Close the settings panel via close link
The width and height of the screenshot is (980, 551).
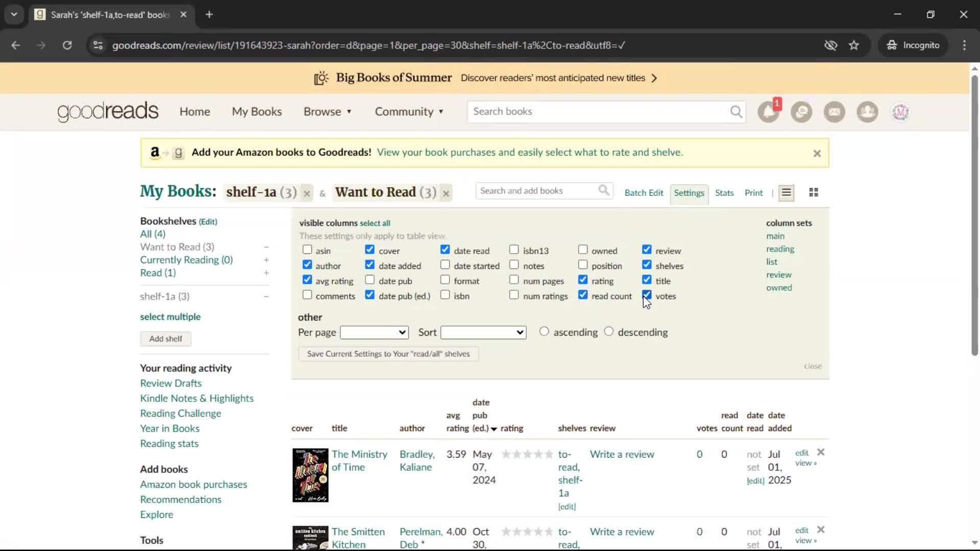pos(813,366)
